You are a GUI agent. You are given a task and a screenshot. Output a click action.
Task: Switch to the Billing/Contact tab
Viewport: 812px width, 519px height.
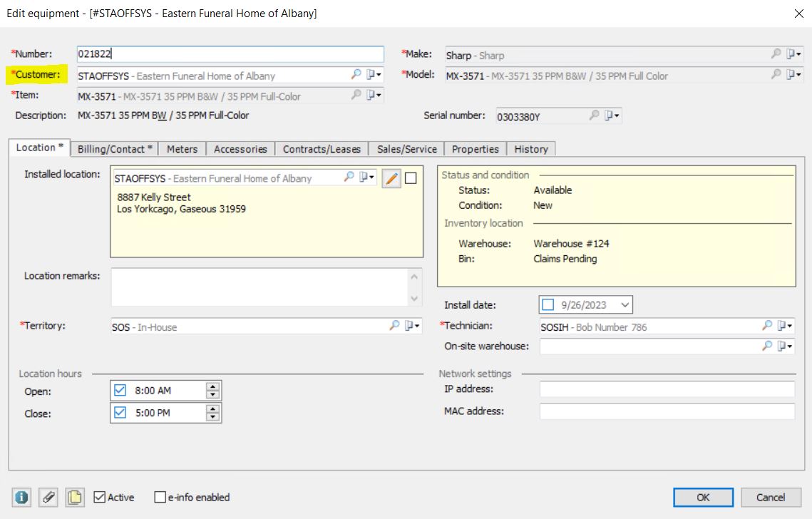coord(115,149)
